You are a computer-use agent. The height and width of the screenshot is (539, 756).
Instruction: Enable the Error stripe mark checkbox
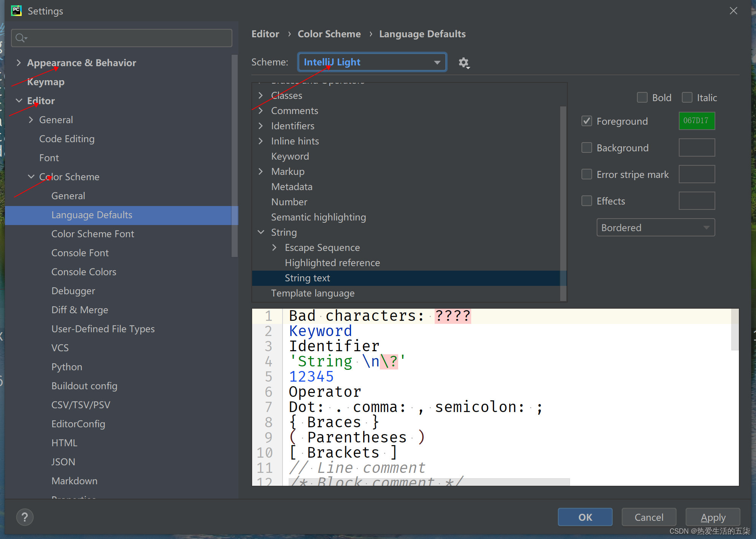[587, 174]
